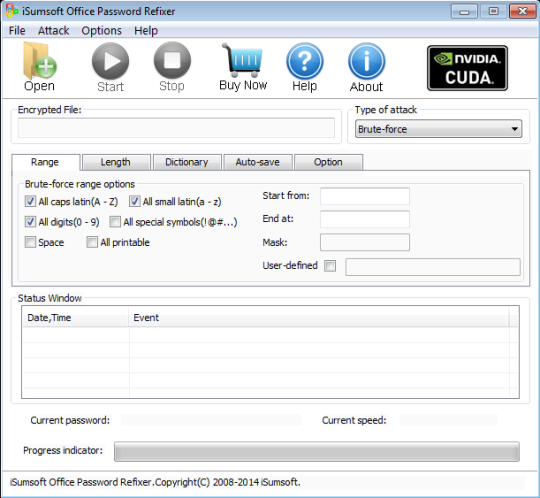The height and width of the screenshot is (498, 540).
Task: Switch to the Auto-save tab
Action: (258, 162)
